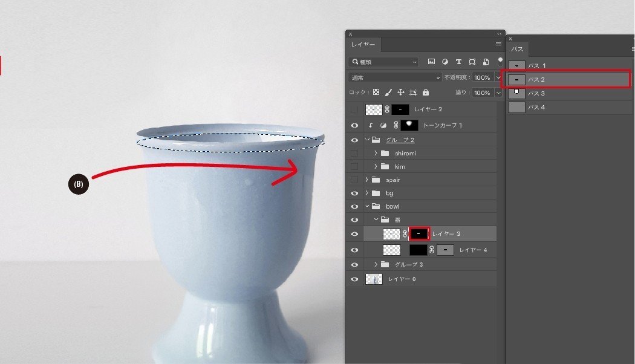Open the 不透明度 opacity slider arrow

pos(498,77)
